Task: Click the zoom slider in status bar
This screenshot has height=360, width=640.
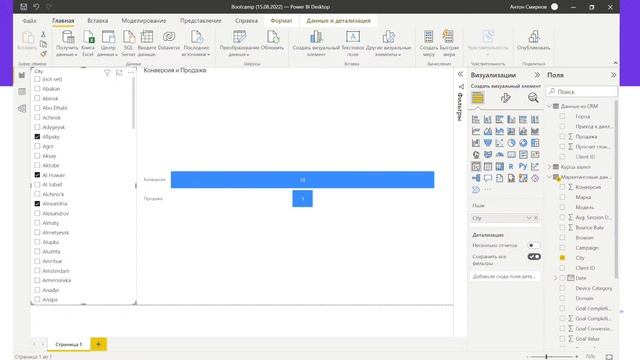Action: point(551,357)
